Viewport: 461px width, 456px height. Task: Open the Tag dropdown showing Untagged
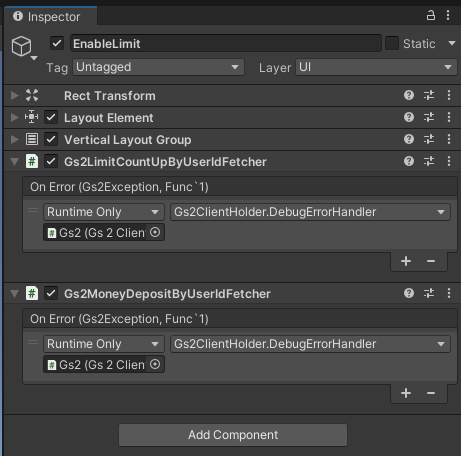pos(158,67)
